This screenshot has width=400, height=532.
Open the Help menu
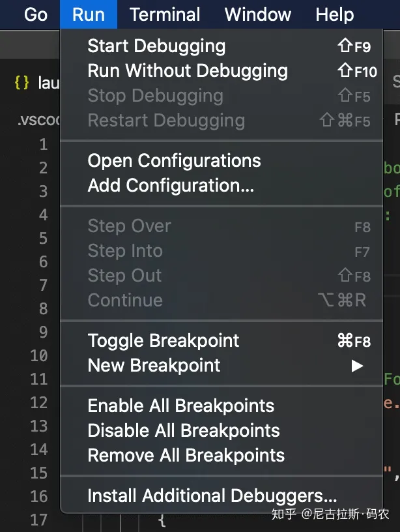[334, 14]
